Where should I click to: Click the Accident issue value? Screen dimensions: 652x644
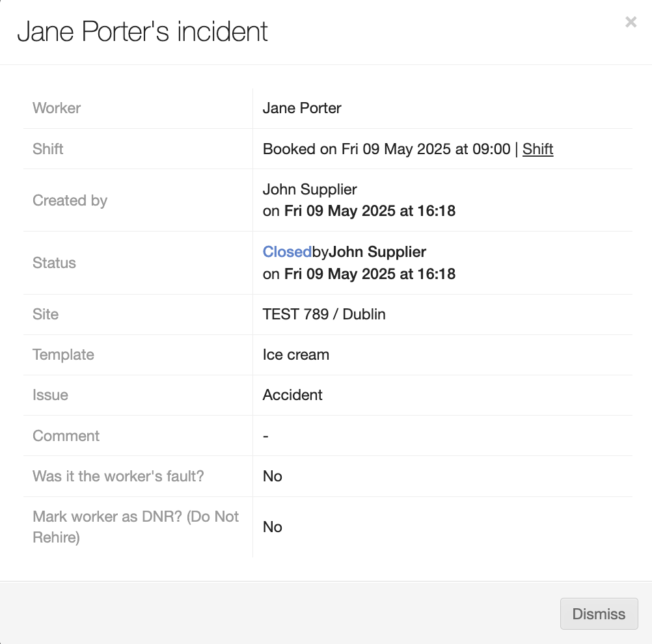tap(293, 395)
